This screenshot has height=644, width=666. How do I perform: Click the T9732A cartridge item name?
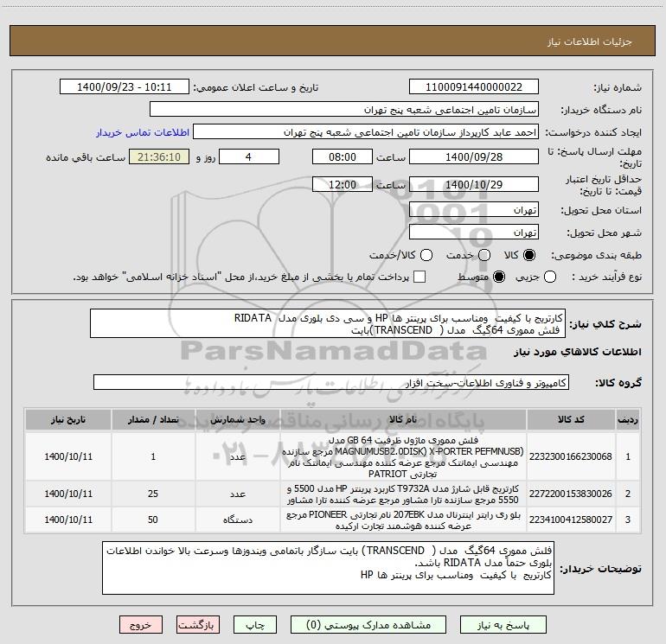(x=403, y=494)
